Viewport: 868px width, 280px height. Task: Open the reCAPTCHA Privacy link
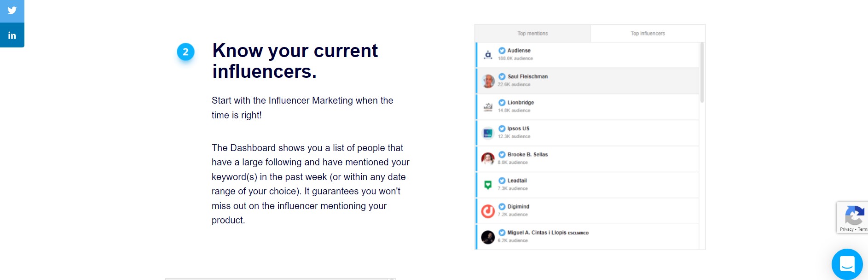coord(846,229)
